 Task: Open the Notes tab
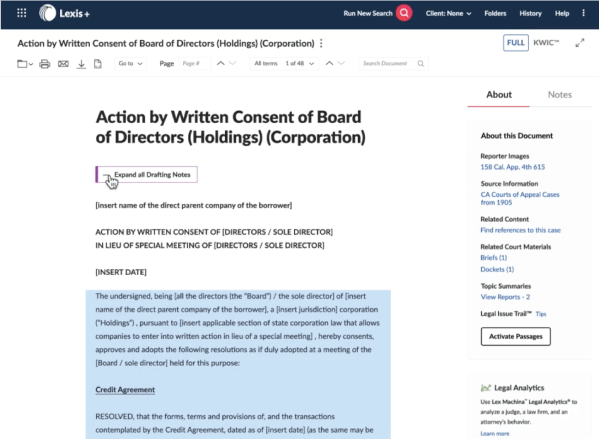coord(560,95)
